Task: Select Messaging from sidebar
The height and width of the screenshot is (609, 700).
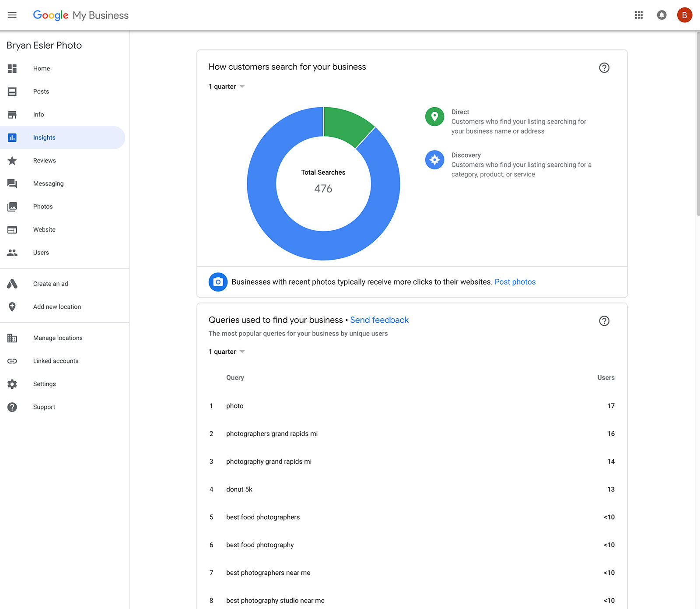Action: 48,183
